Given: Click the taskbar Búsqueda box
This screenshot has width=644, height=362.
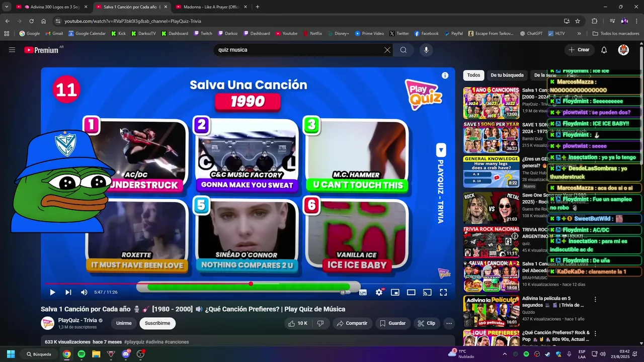Looking at the screenshot, I should click(x=39, y=354).
